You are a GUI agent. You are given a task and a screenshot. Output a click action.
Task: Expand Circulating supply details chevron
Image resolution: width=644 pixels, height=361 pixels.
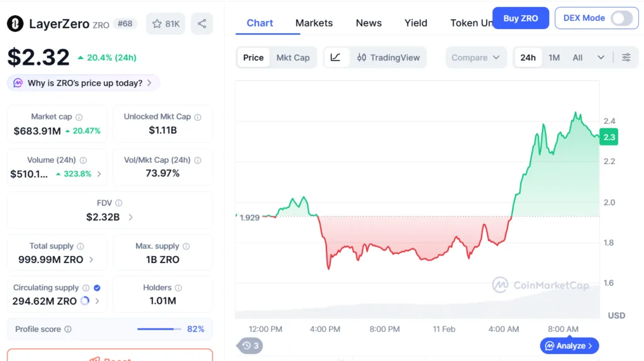tap(97, 301)
